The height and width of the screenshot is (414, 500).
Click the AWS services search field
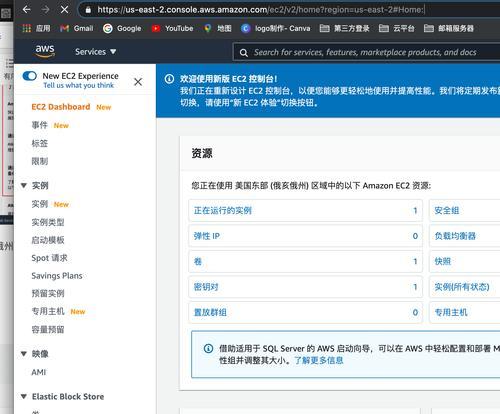[x=367, y=52]
